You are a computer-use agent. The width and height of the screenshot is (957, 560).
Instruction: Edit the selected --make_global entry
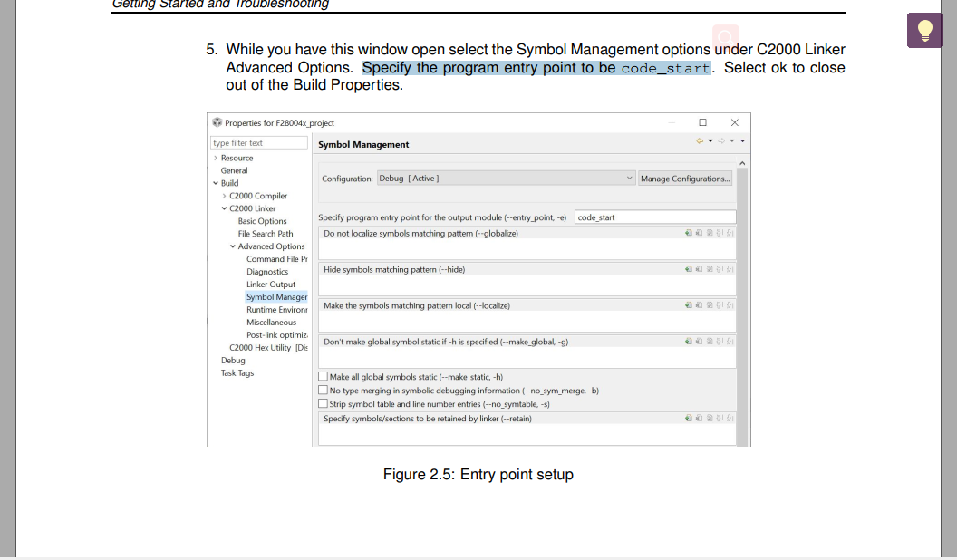point(710,342)
